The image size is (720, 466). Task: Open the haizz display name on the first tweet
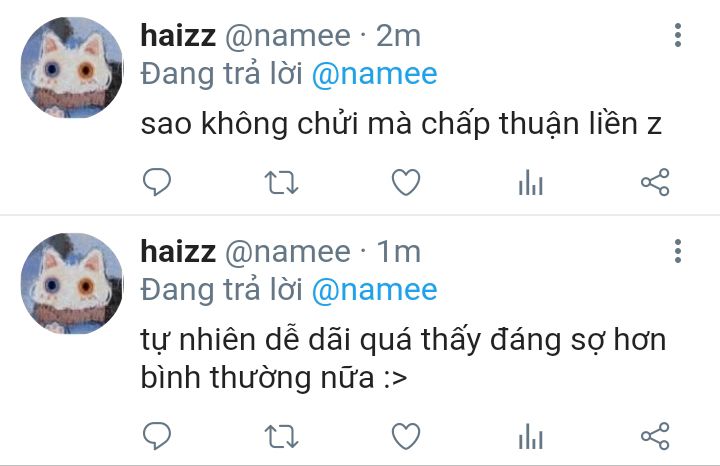tap(178, 35)
